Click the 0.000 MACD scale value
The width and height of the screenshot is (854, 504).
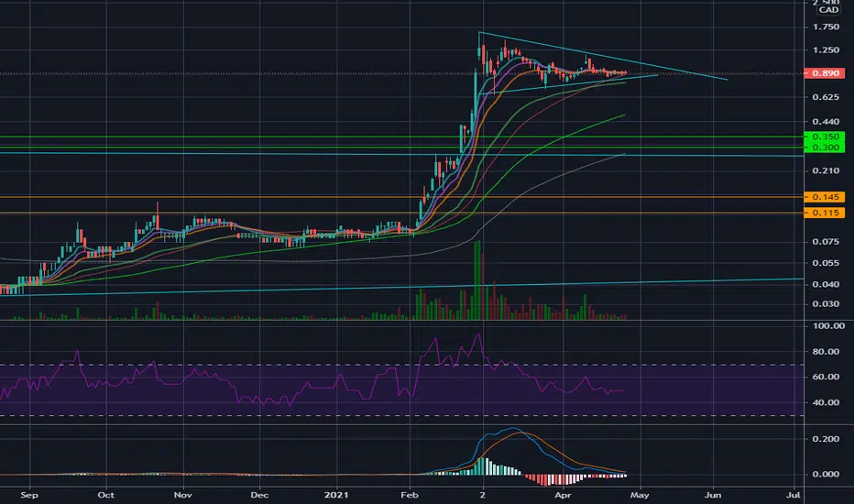[826, 474]
